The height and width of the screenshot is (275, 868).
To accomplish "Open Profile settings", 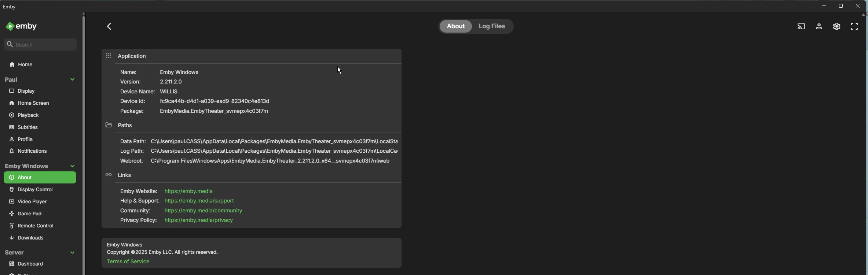I will [x=40, y=140].
